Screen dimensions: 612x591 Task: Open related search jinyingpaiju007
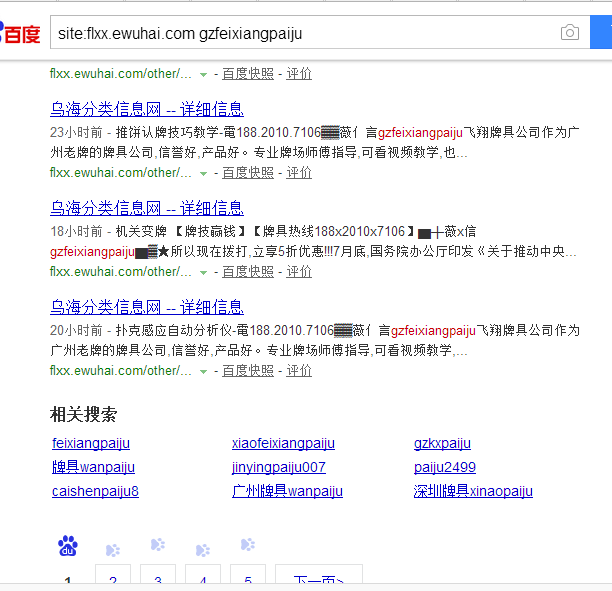(279, 467)
